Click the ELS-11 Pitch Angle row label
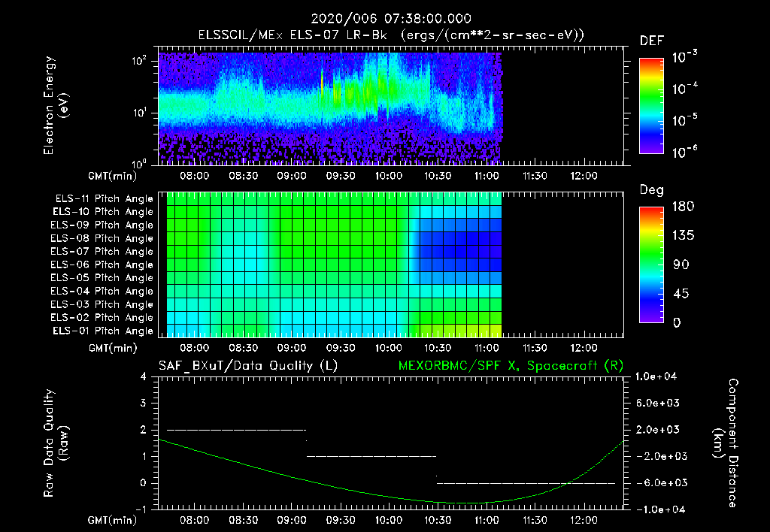Viewport: 770px width, 532px height. tap(104, 198)
